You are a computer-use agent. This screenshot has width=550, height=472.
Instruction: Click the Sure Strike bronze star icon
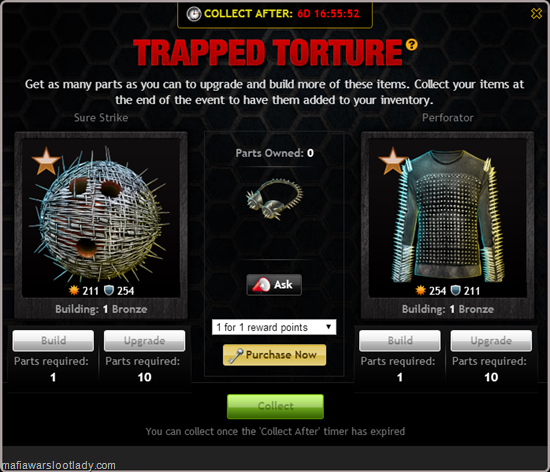(46, 161)
